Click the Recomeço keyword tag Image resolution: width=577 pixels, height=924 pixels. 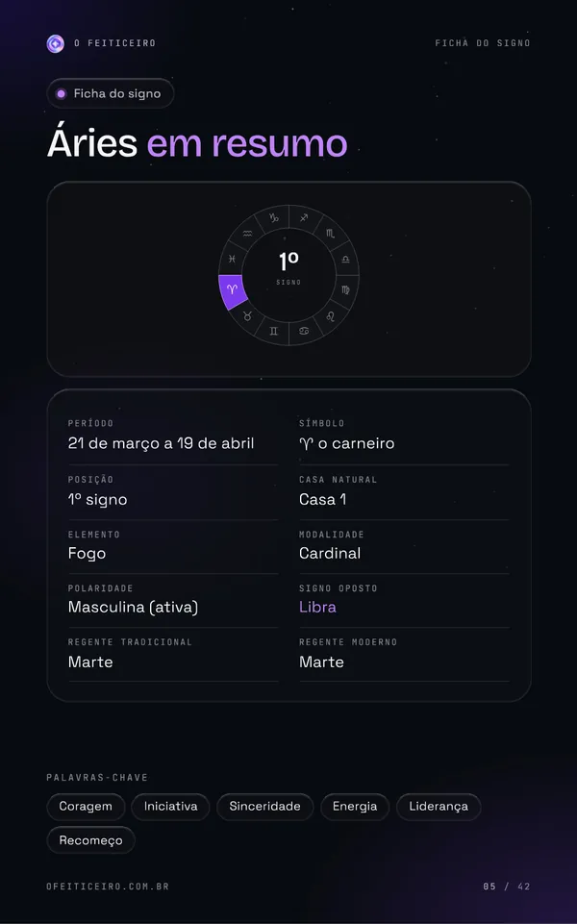[90, 840]
